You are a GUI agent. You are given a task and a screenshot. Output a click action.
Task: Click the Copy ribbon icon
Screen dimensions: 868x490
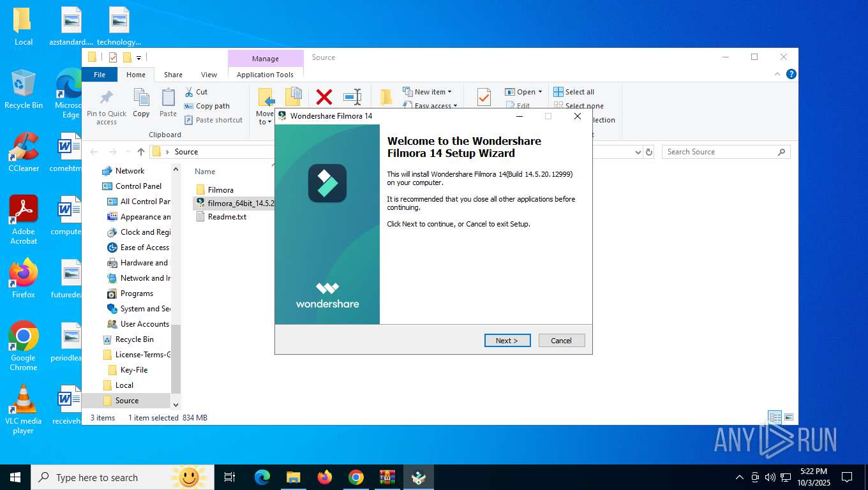141,103
